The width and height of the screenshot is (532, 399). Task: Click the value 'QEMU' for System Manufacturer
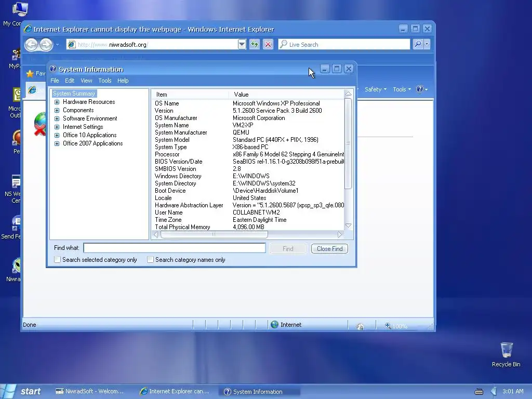click(241, 132)
